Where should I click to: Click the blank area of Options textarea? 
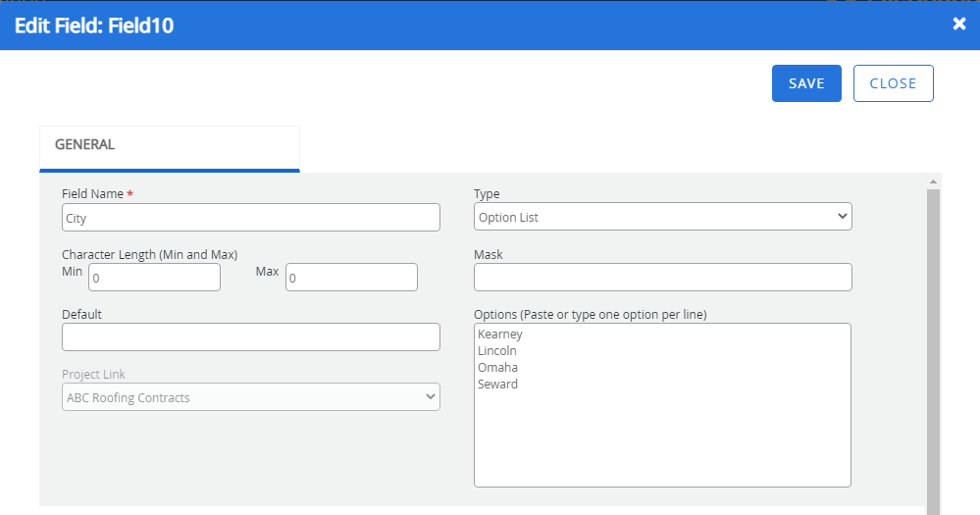[x=662, y=441]
